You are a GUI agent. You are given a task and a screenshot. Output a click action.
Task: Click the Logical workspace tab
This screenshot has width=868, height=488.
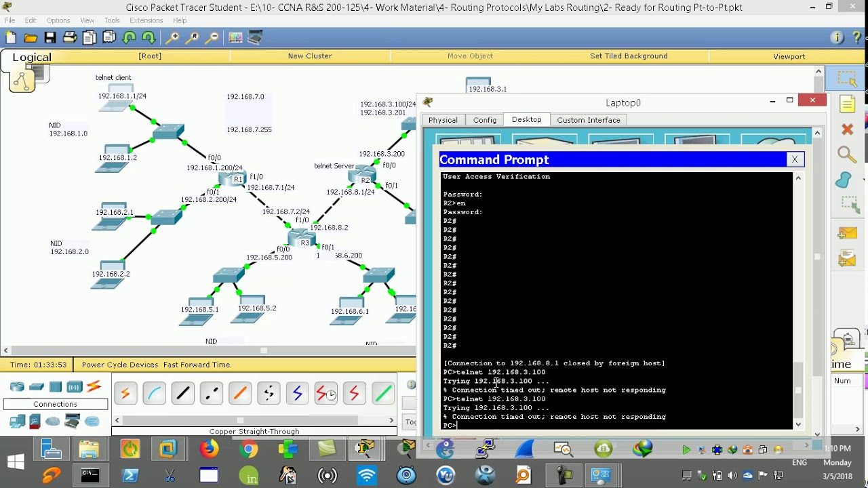pyautogui.click(x=32, y=57)
